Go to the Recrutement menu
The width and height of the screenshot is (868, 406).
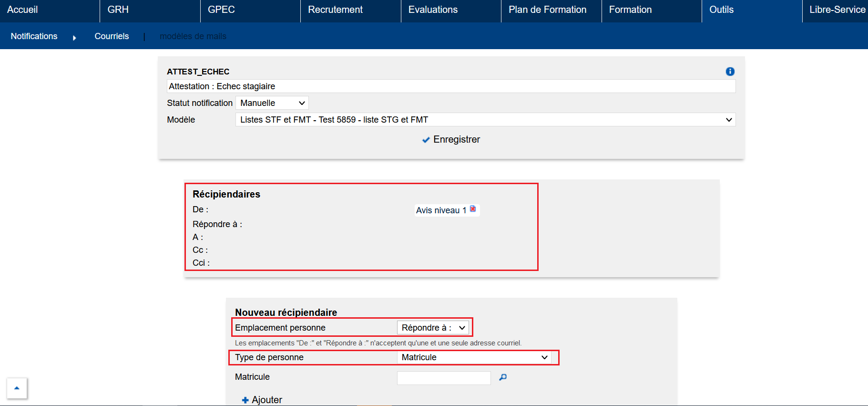[335, 10]
